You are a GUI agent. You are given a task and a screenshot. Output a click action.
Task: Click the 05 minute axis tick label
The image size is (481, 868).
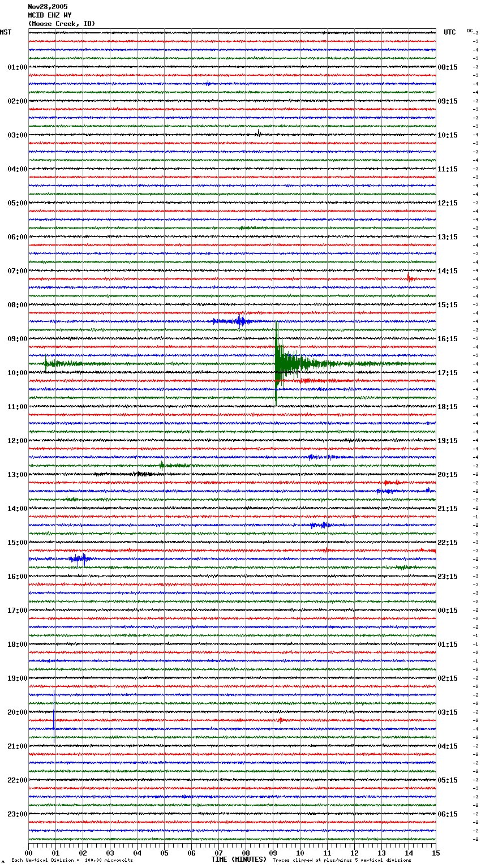[164, 853]
